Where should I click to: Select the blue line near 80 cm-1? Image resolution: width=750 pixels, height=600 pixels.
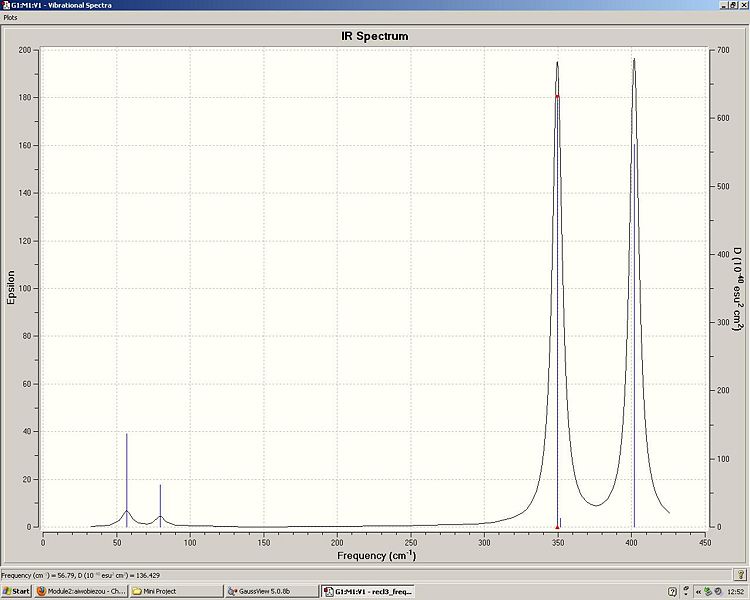160,506
